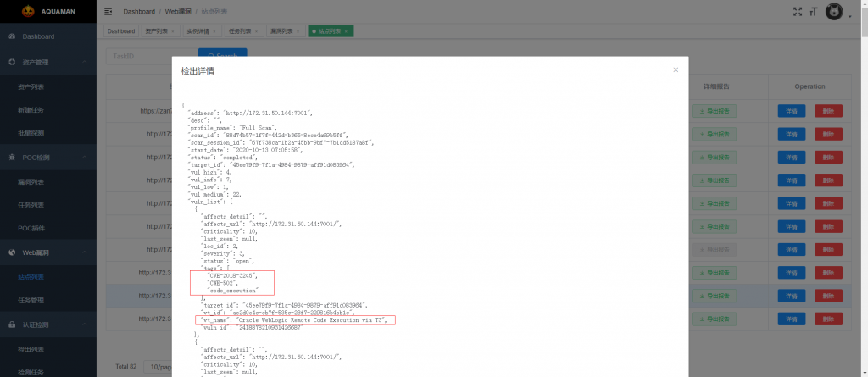This screenshot has height=377, width=868.
Task: Click 详情 in the https://zan row
Action: 792,111
